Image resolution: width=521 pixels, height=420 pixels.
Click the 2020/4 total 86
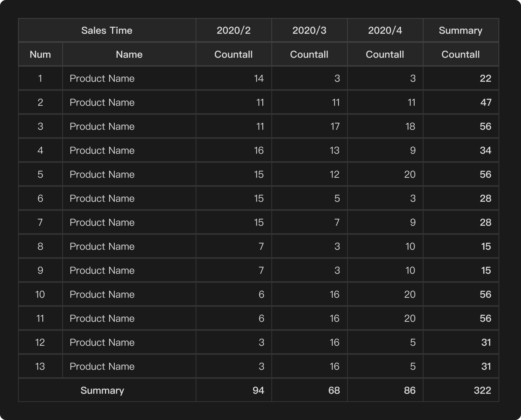(409, 390)
